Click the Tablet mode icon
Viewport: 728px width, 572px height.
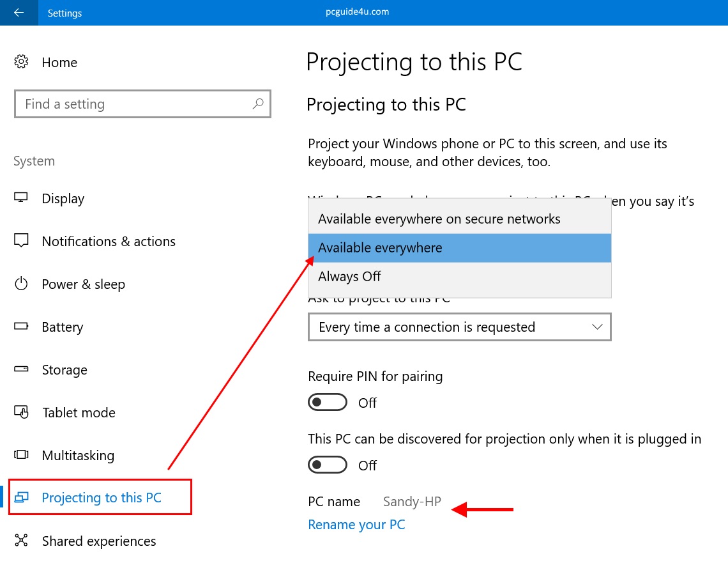21,412
